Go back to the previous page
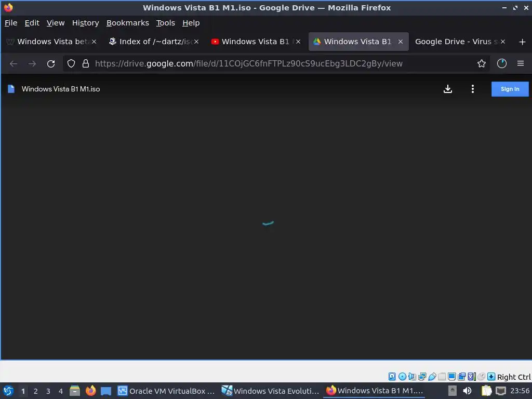 tap(13, 63)
